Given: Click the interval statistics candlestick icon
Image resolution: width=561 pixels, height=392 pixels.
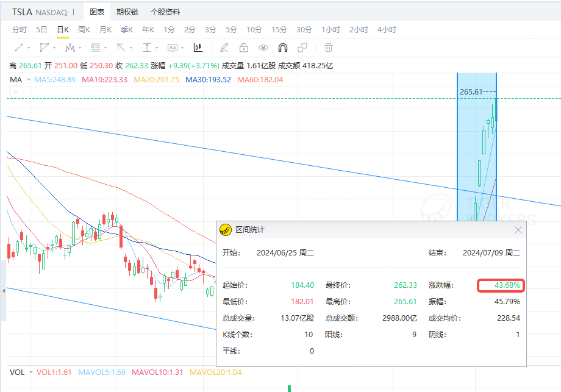Looking at the screenshot, I should pyautogui.click(x=198, y=48).
